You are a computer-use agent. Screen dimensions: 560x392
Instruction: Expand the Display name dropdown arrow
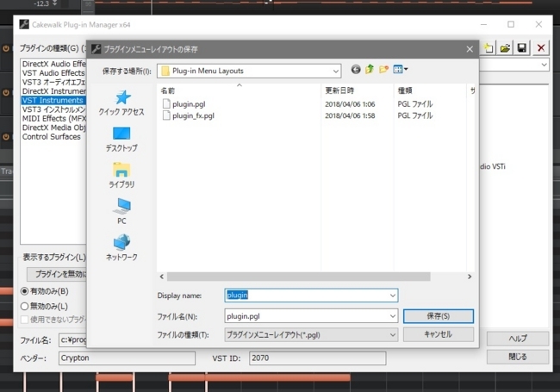pyautogui.click(x=393, y=296)
